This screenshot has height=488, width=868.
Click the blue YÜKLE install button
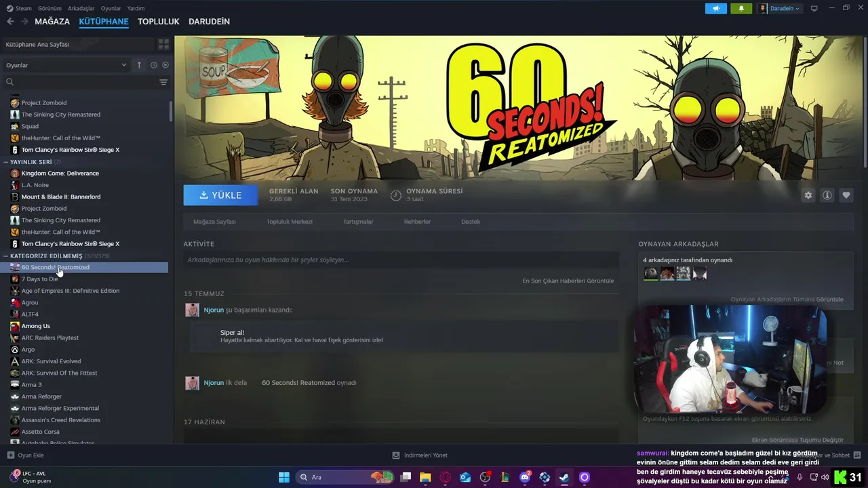click(x=220, y=195)
